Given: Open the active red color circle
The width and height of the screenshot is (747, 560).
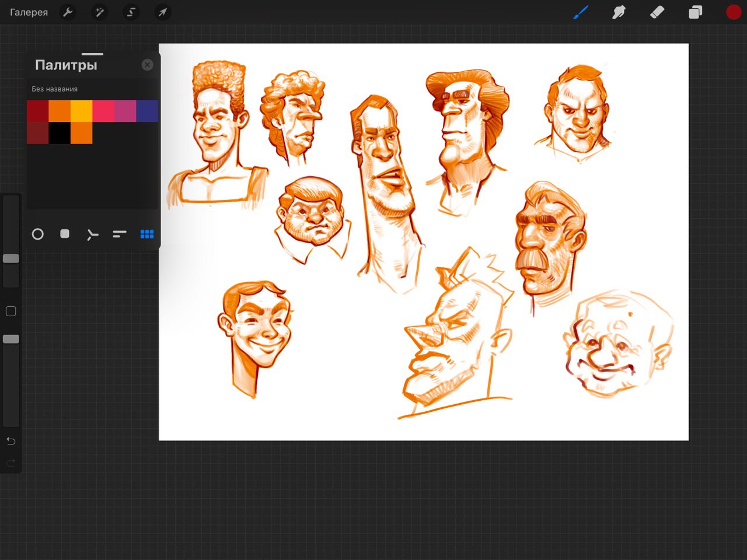Looking at the screenshot, I should pyautogui.click(x=734, y=12).
